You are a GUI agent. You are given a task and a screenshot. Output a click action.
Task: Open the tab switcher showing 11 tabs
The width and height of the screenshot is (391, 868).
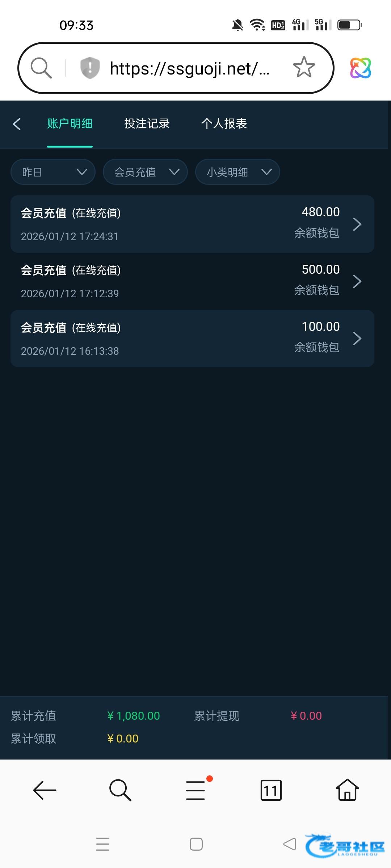click(x=271, y=790)
